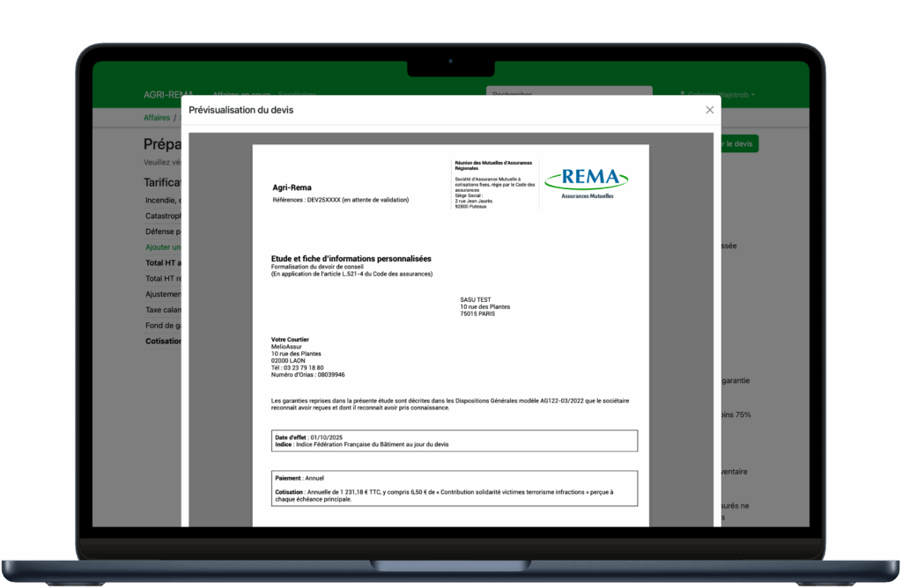Click the Etude et fiche d'informations heading
This screenshot has height=588, width=902.
coord(351,258)
